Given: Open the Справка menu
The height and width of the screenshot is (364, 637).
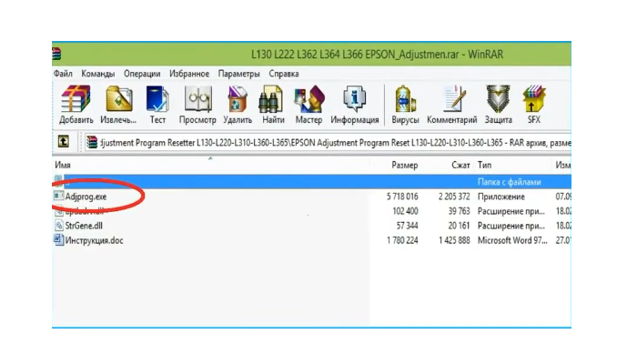Looking at the screenshot, I should click(284, 74).
